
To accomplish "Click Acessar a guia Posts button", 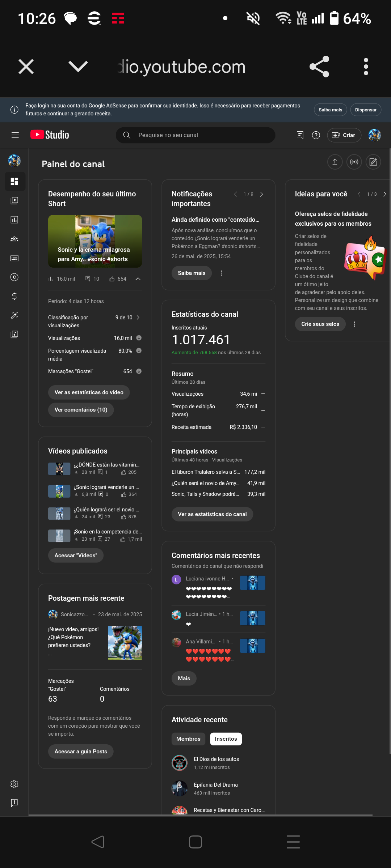I will (x=81, y=752).
